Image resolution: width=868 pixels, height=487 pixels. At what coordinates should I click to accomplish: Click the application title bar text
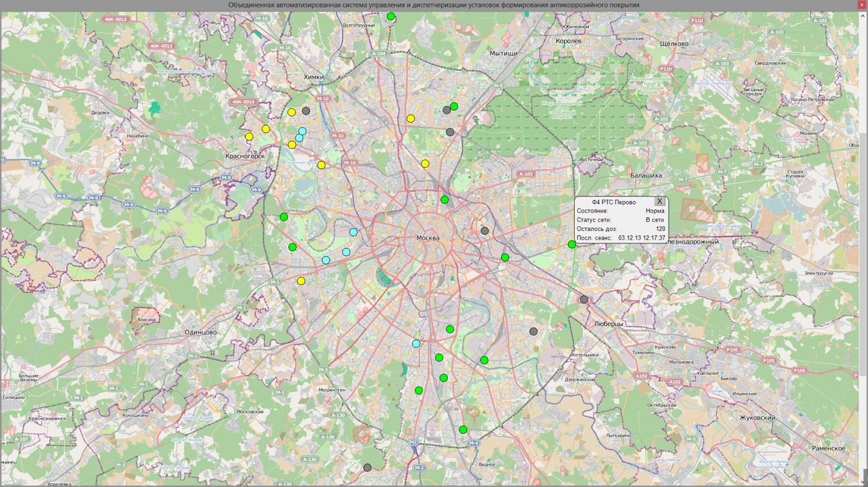point(434,5)
